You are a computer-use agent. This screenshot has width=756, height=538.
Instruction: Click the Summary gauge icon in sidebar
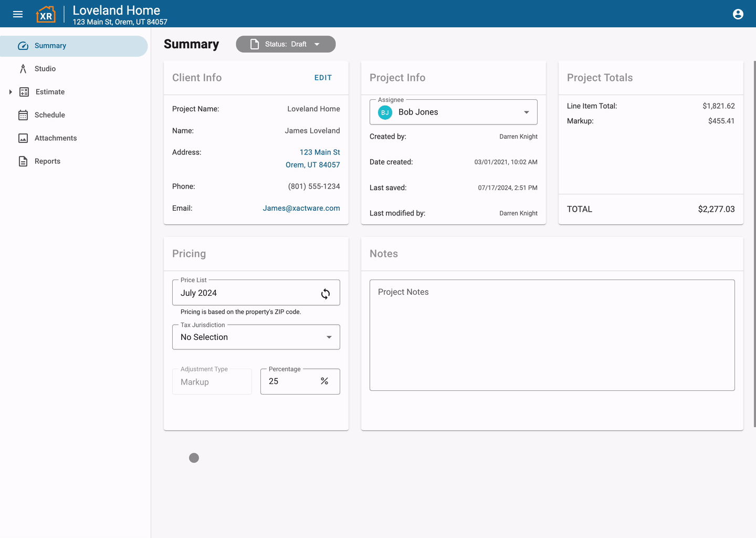[23, 46]
